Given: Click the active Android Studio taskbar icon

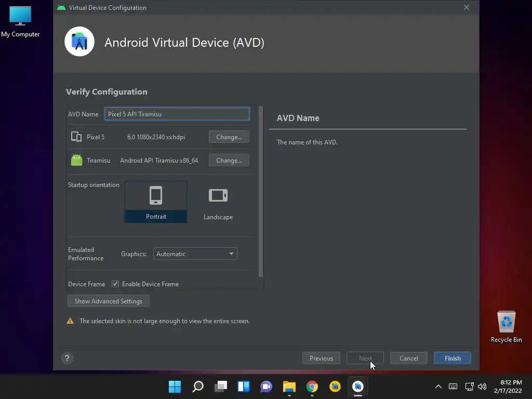Looking at the screenshot, I should [x=357, y=387].
